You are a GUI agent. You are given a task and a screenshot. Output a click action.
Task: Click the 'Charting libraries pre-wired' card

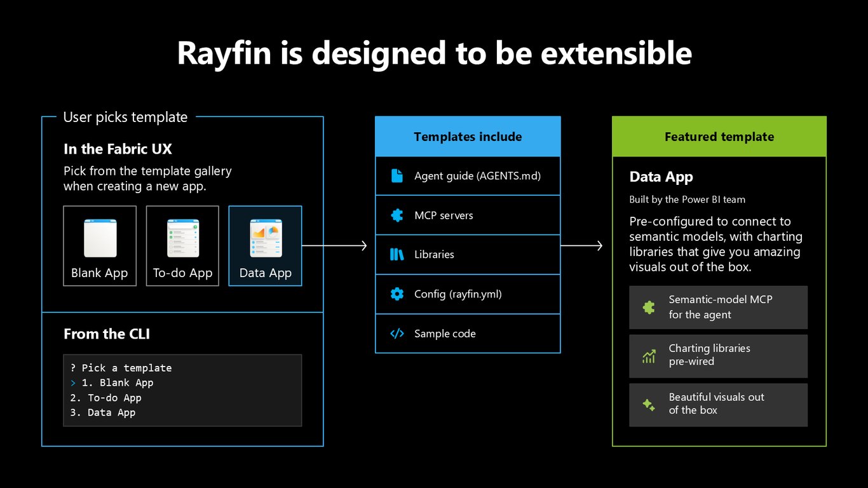(x=718, y=356)
